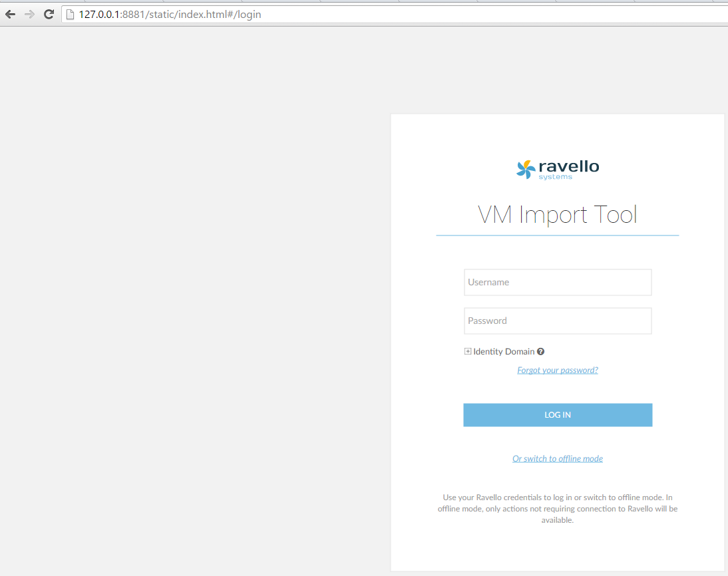
Task: Click the Ravello credentials help paragraph
Action: point(558,509)
